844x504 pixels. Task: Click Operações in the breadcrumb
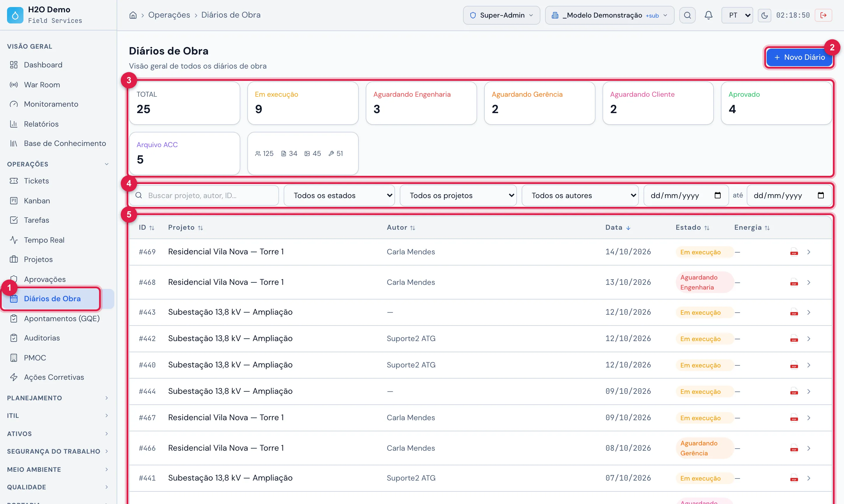pyautogui.click(x=169, y=15)
